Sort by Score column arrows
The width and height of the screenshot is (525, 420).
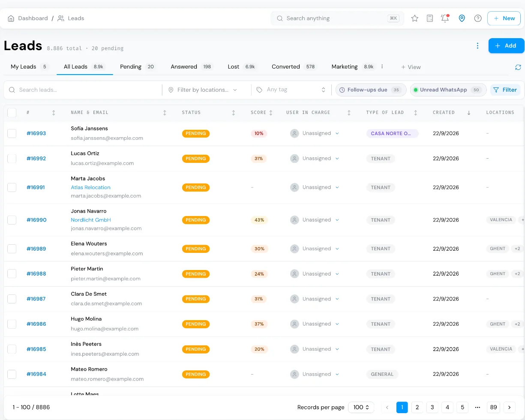pyautogui.click(x=271, y=113)
